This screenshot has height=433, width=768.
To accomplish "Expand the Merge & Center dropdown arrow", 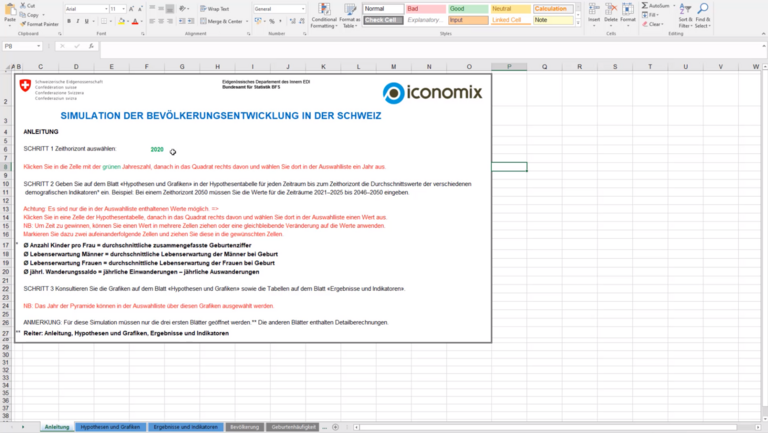I will click(247, 21).
